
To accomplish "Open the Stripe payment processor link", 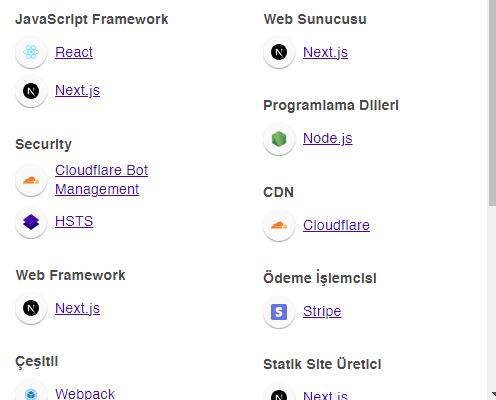I will (x=322, y=311).
